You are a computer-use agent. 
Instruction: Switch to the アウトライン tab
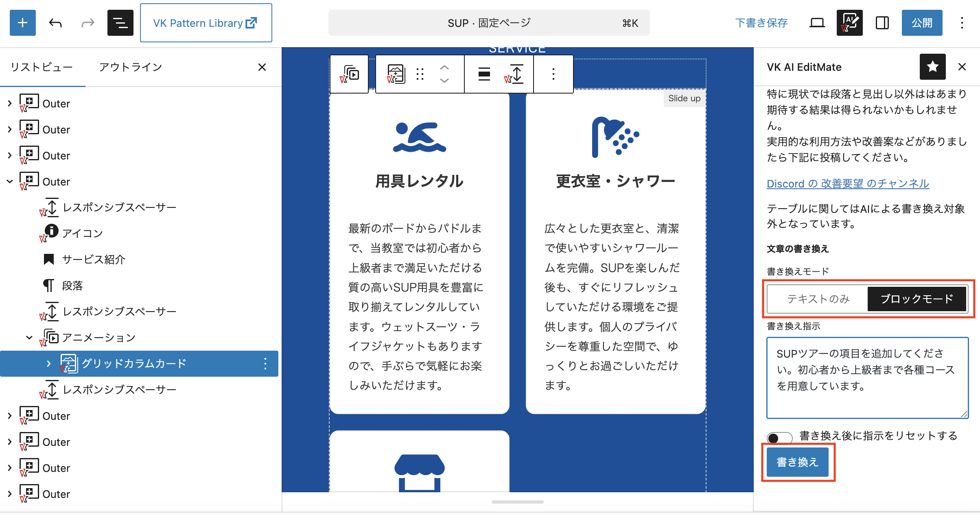131,67
